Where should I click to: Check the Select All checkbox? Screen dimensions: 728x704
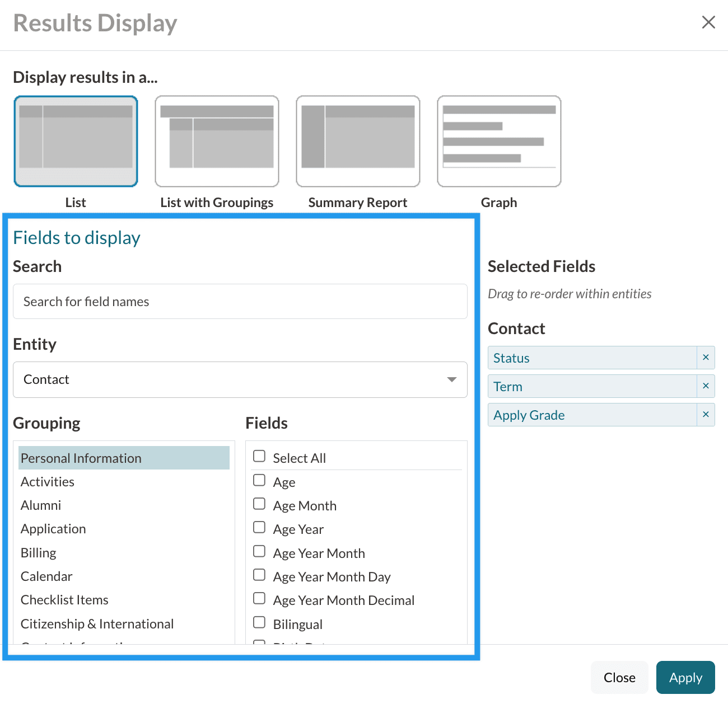click(x=259, y=457)
